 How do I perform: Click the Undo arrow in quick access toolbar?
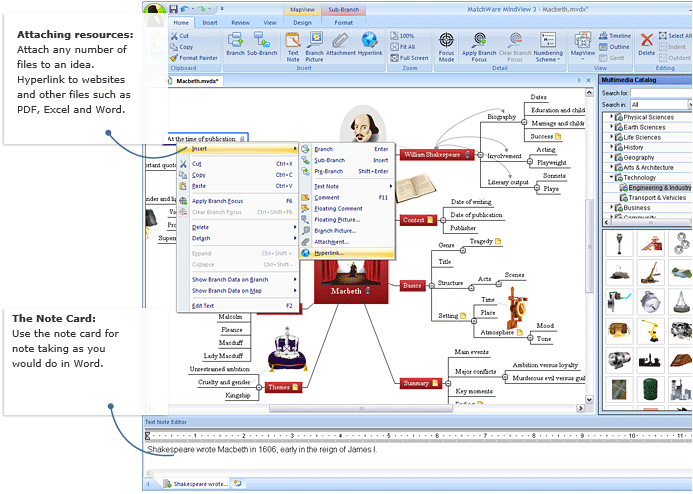[x=185, y=9]
